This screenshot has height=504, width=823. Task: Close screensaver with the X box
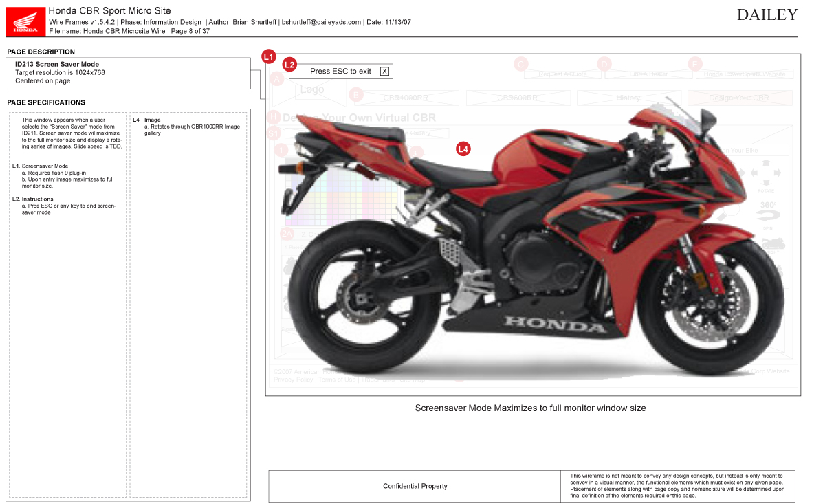coord(384,72)
